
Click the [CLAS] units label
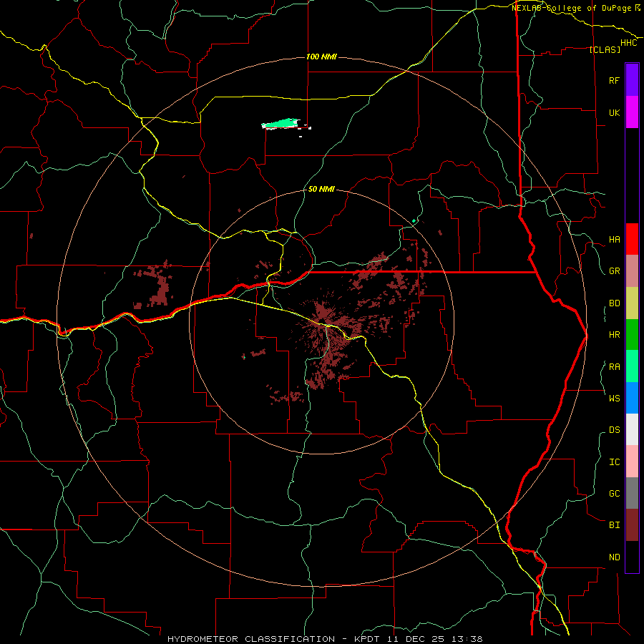tap(605, 49)
